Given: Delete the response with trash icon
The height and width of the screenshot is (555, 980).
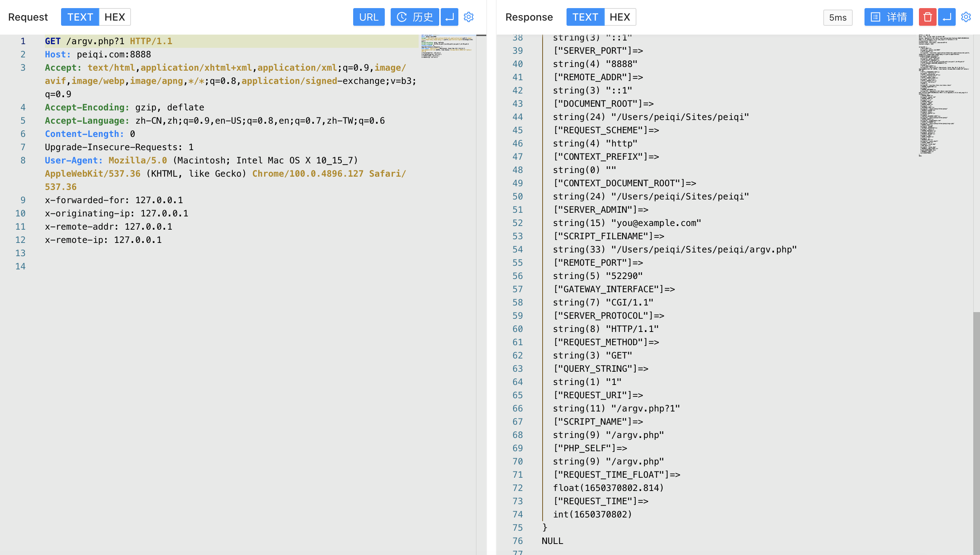Looking at the screenshot, I should (x=927, y=17).
